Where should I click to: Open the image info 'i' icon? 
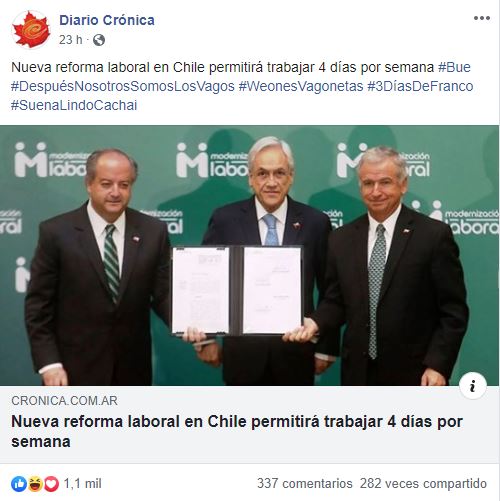pos(473,386)
